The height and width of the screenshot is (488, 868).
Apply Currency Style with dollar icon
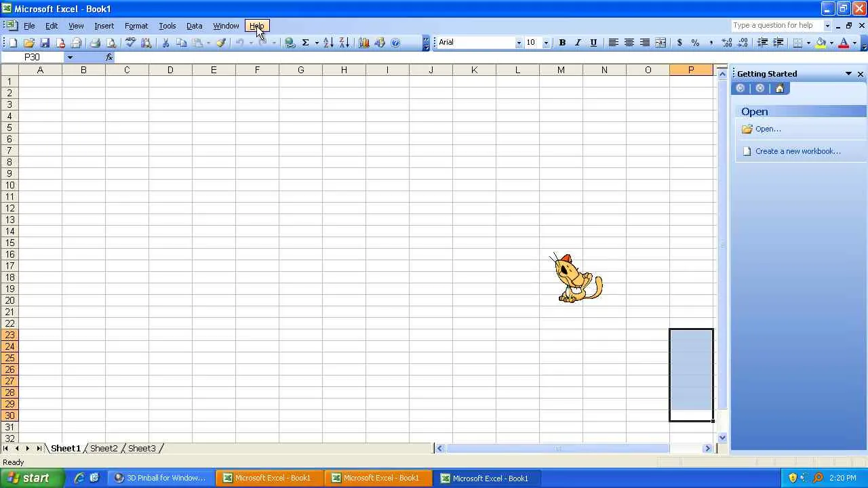point(679,43)
